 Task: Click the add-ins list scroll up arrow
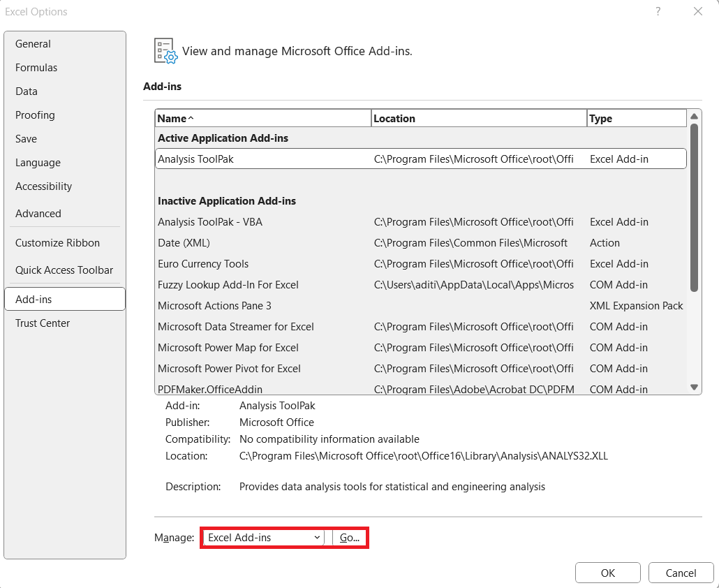click(x=695, y=117)
